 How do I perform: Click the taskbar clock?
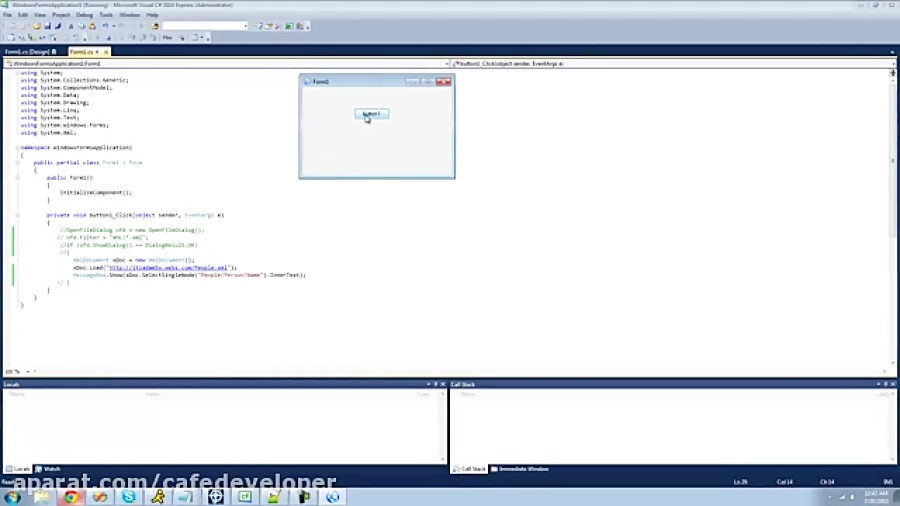[x=876, y=497]
